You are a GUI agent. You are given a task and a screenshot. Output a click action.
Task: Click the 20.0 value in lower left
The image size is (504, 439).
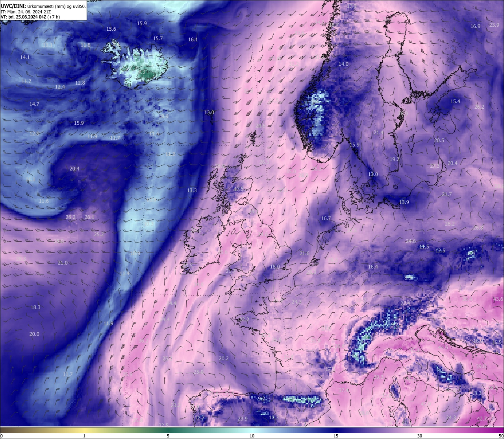[x=34, y=334]
